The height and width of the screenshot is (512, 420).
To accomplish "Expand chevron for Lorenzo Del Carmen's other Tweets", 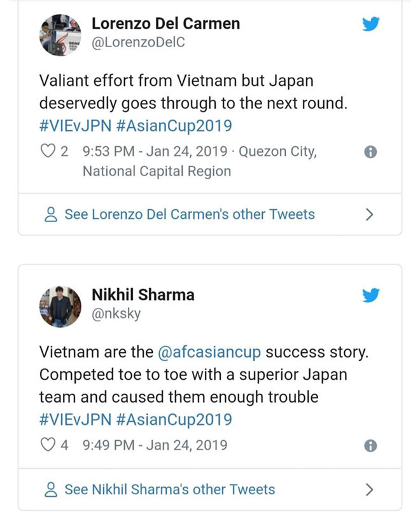I will click(369, 214).
